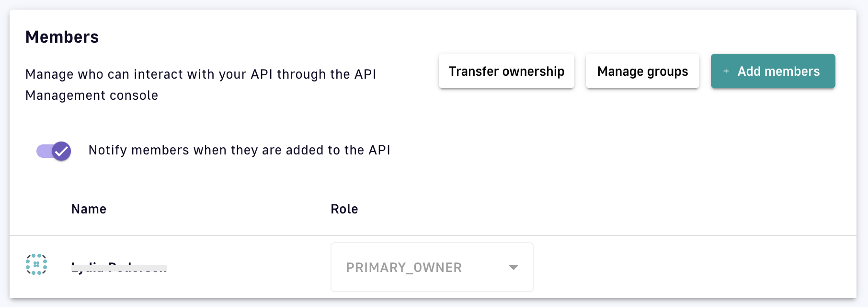
Task: Open the PRIMARY_OWNER role dropdown
Action: tap(432, 267)
